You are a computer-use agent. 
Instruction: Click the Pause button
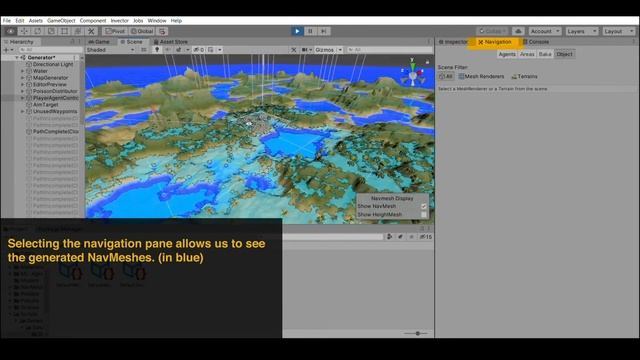(x=310, y=31)
